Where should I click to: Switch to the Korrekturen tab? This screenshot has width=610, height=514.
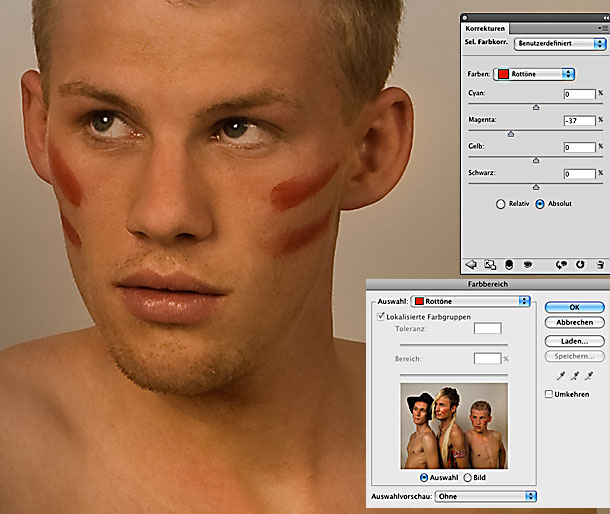(x=485, y=28)
